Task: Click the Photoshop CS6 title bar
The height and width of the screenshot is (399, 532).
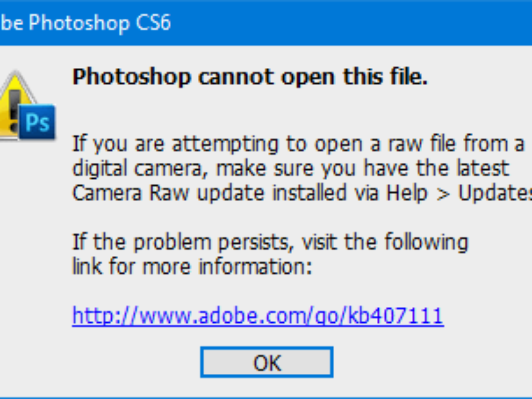Action: coord(266,23)
